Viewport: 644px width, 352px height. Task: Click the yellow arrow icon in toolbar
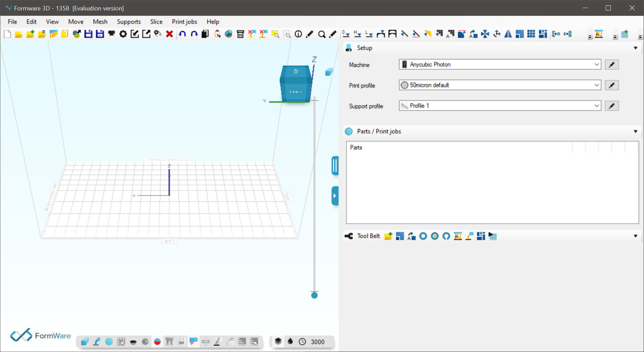pos(427,34)
